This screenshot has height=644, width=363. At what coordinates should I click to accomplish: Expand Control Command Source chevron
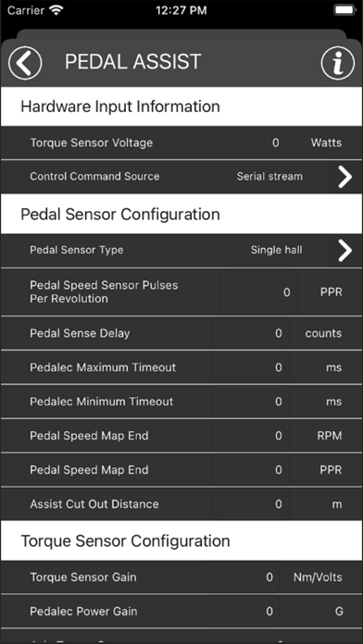click(344, 177)
